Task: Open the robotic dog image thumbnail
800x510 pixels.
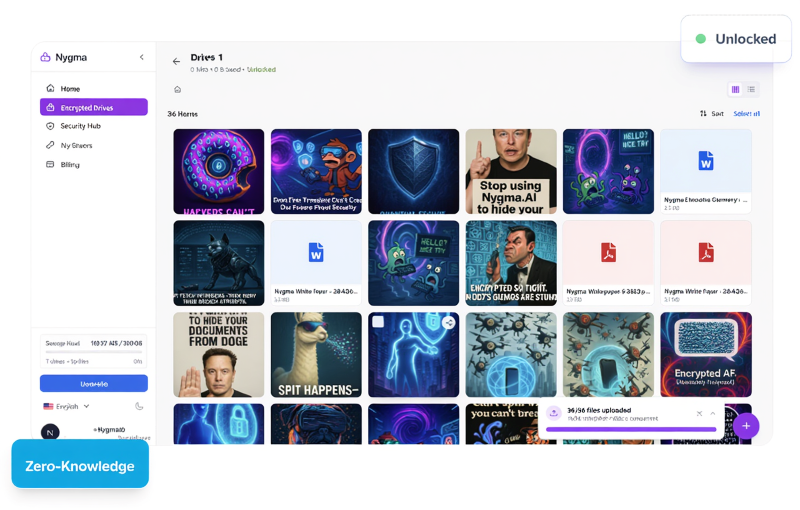Action: click(219, 263)
